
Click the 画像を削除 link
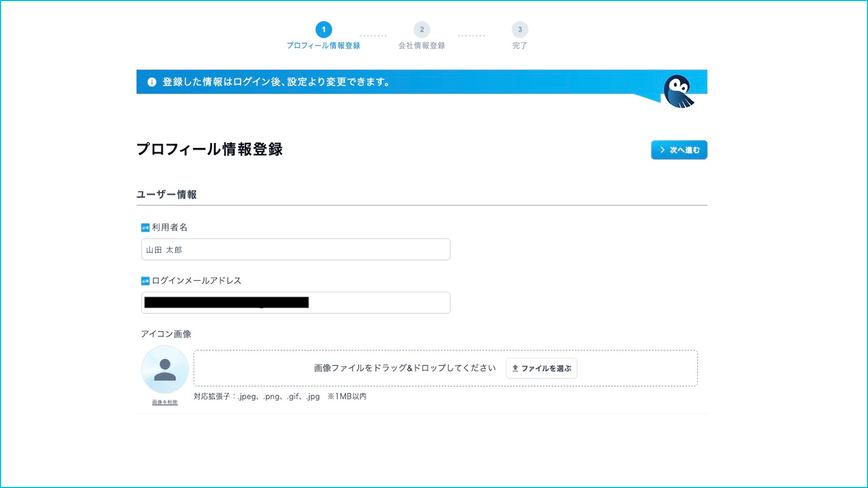(165, 402)
